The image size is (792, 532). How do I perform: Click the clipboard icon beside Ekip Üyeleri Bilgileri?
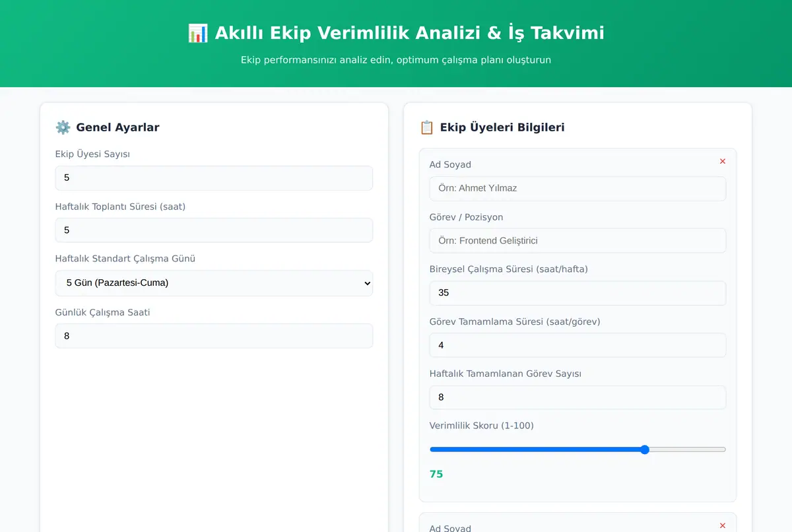(427, 127)
